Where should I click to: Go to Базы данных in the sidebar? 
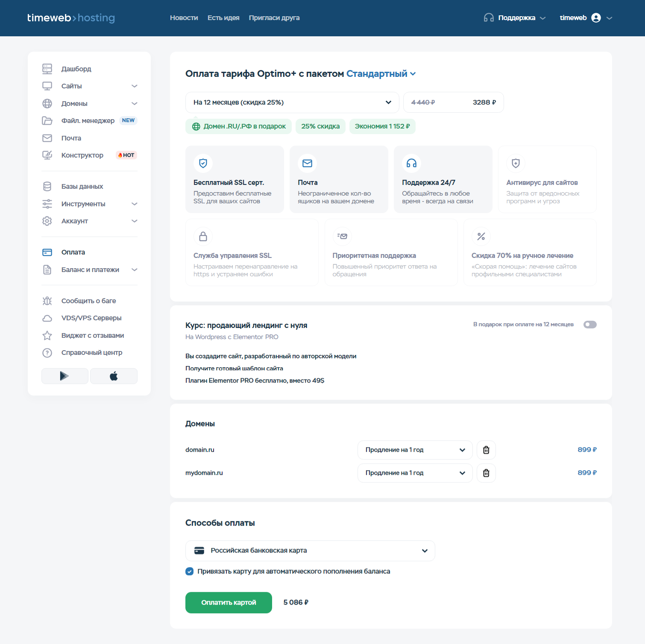click(x=82, y=187)
